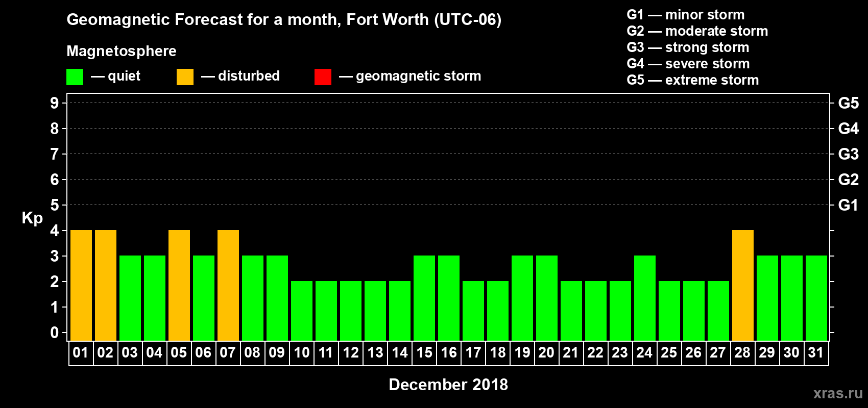Click the day label 23 on the axis
This screenshot has height=408, width=868.
click(620, 352)
